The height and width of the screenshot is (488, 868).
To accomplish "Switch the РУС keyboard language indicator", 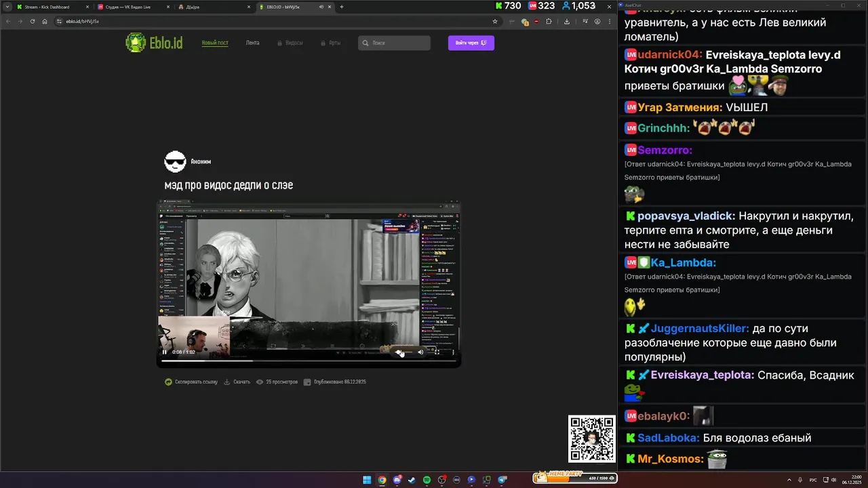I will pos(813,480).
